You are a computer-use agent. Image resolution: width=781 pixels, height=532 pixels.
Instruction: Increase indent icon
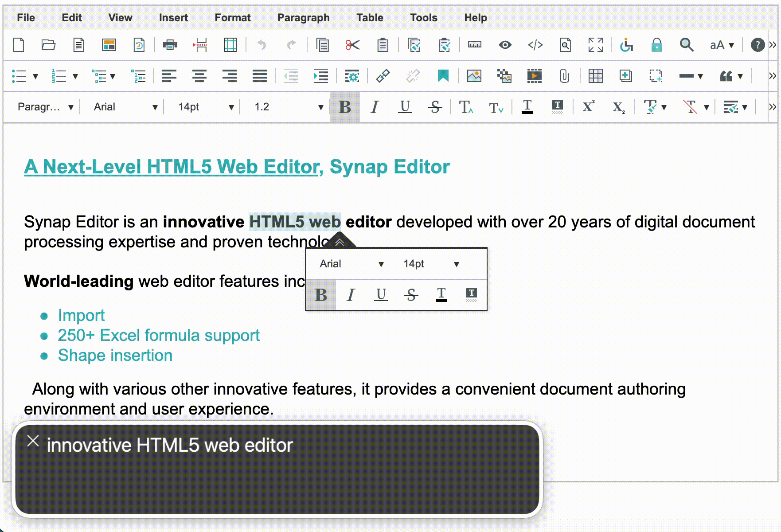[320, 76]
